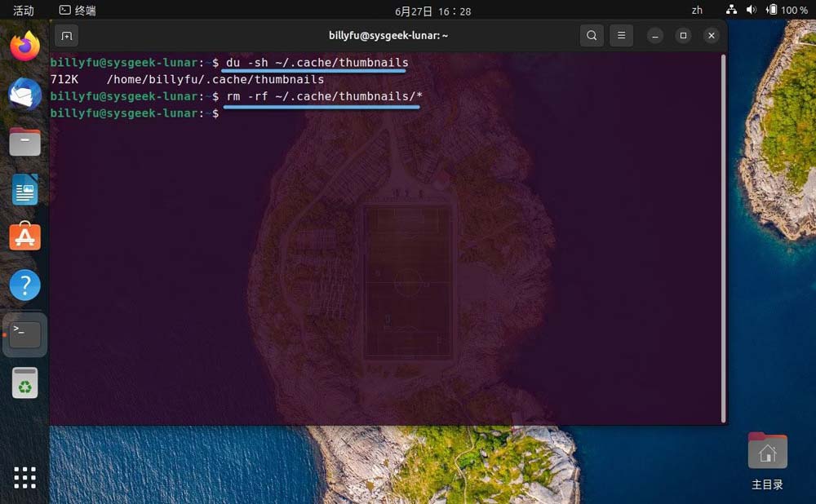Open the clock showing 6月27日 16:28
Image resolution: width=816 pixels, height=504 pixels.
point(433,11)
